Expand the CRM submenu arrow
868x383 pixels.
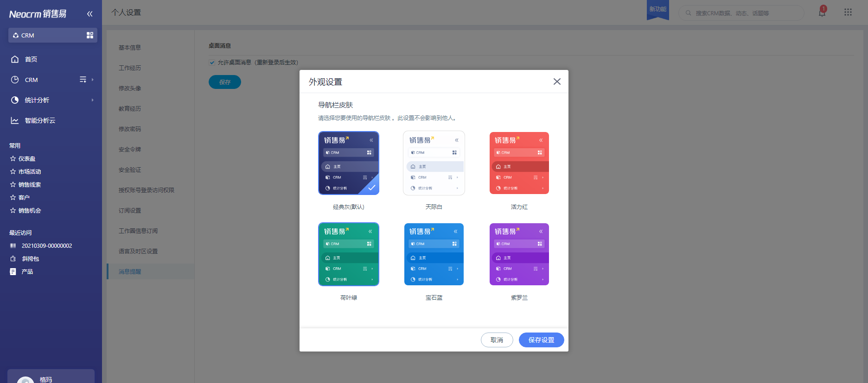point(93,80)
